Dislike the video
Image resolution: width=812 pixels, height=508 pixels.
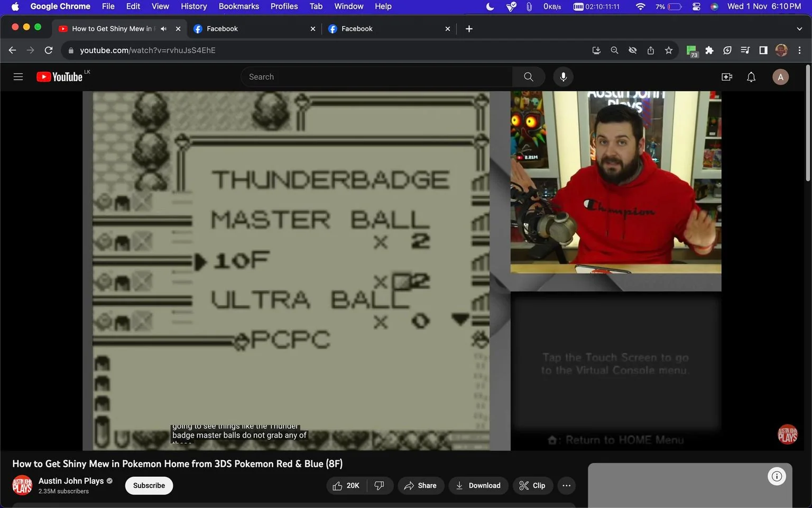tap(379, 486)
